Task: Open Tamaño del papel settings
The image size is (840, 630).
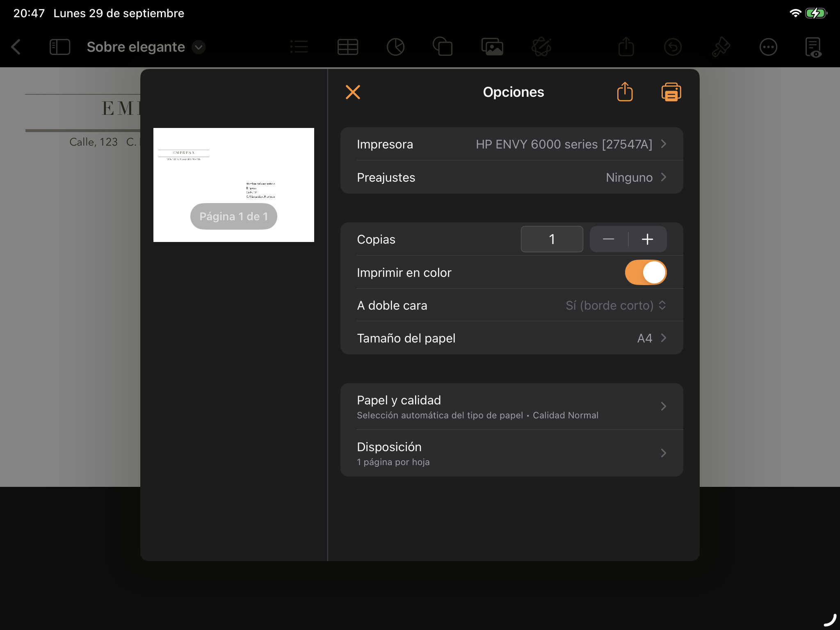Action: coord(511,338)
